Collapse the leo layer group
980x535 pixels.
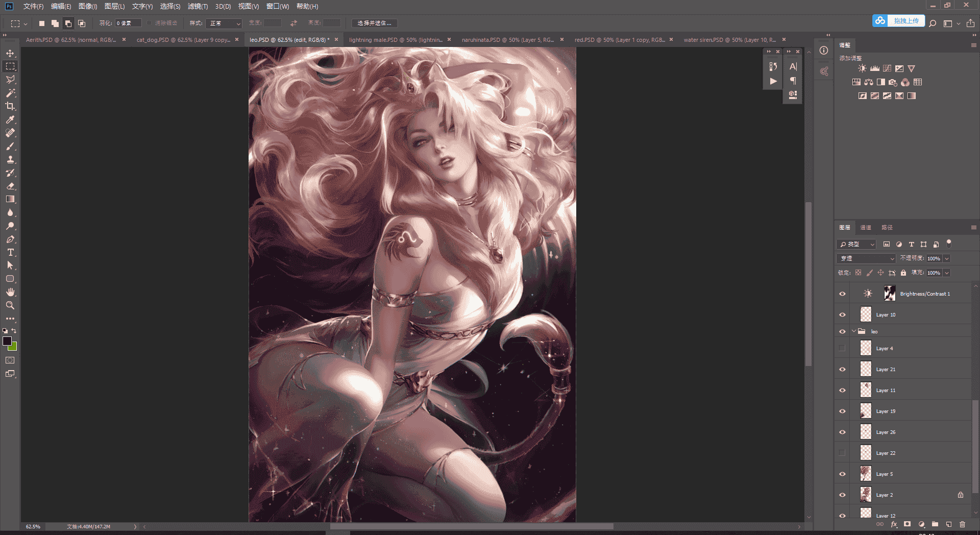854,331
